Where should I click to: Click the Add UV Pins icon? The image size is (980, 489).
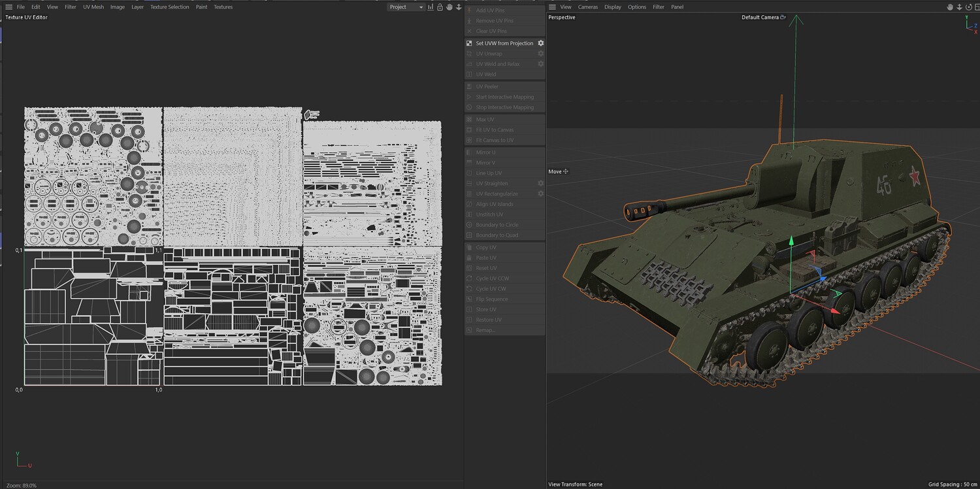click(x=469, y=10)
